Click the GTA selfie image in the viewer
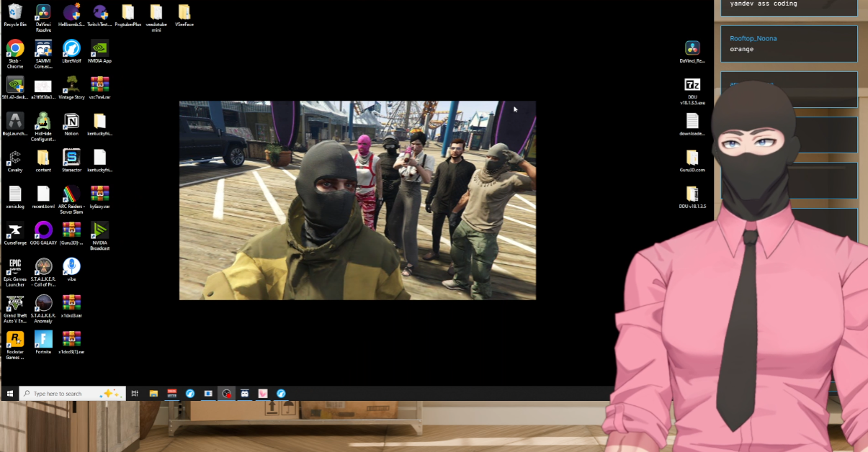 click(x=357, y=200)
